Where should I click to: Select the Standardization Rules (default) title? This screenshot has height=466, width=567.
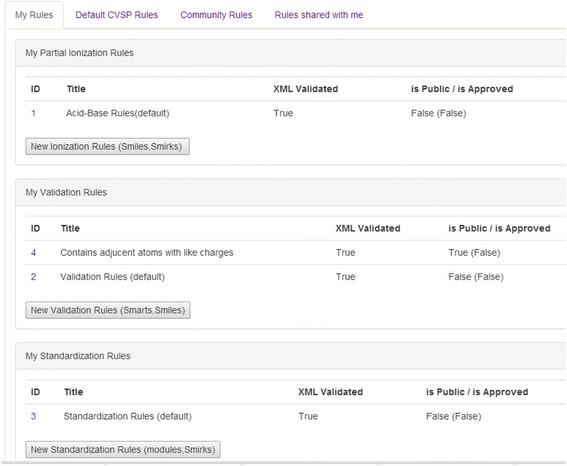128,416
